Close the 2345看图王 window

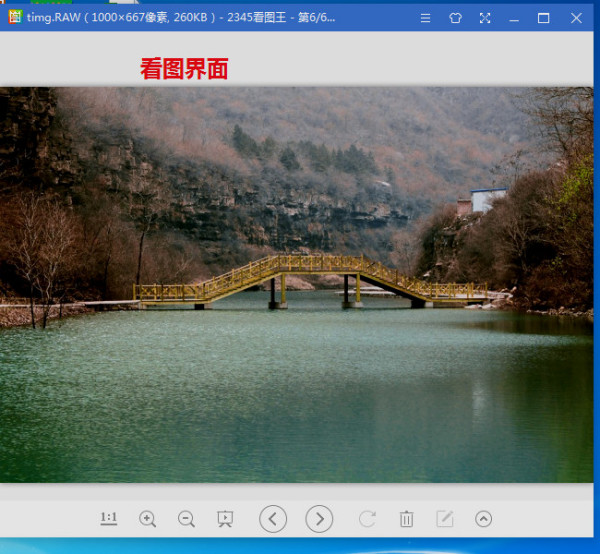pos(576,18)
